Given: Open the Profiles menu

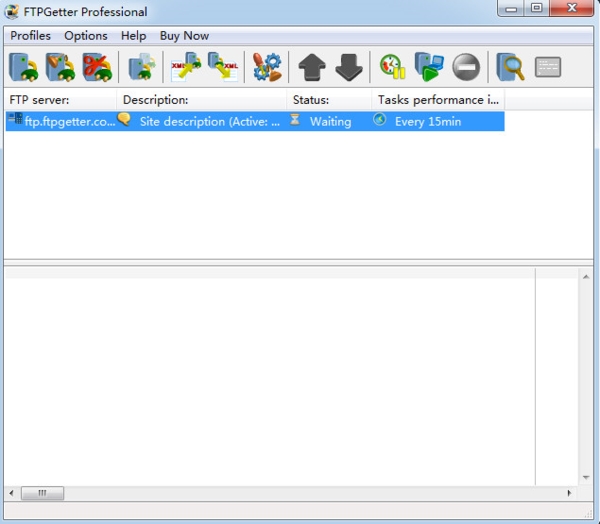Looking at the screenshot, I should (30, 36).
